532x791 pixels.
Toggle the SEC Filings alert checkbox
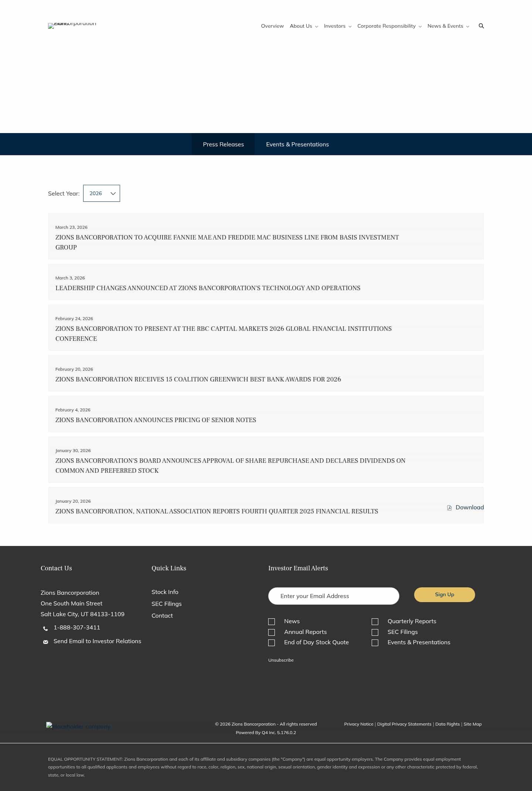click(x=375, y=632)
